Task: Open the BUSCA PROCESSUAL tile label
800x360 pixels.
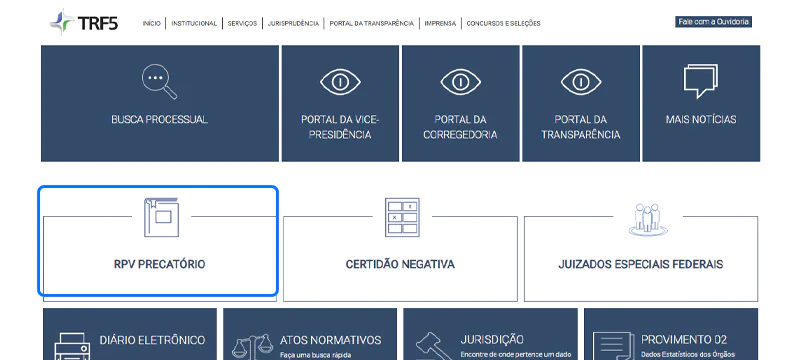Action: 159,119
